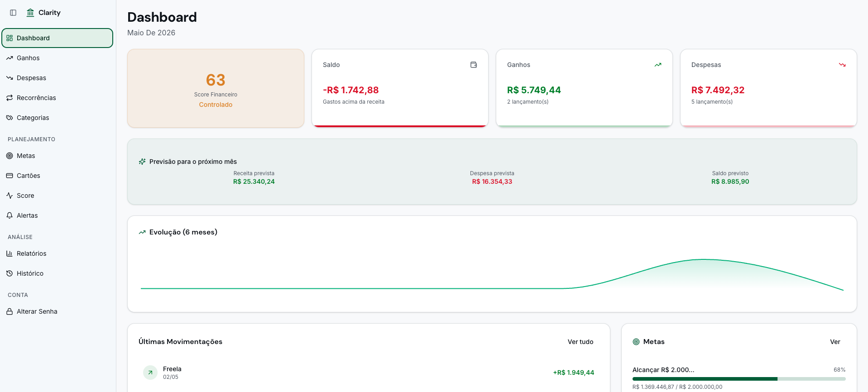
Task: Click the Ver tudo link
Action: [x=580, y=342]
